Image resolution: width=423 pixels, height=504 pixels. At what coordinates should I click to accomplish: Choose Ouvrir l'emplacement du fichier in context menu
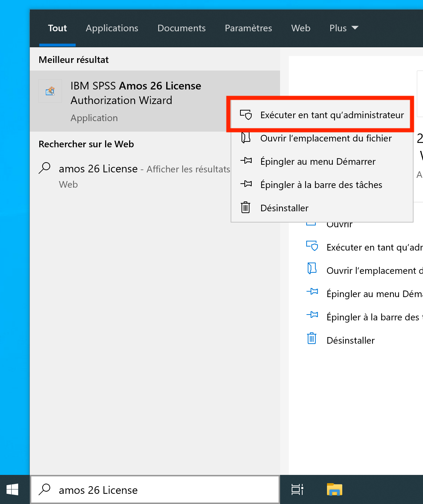tap(326, 139)
